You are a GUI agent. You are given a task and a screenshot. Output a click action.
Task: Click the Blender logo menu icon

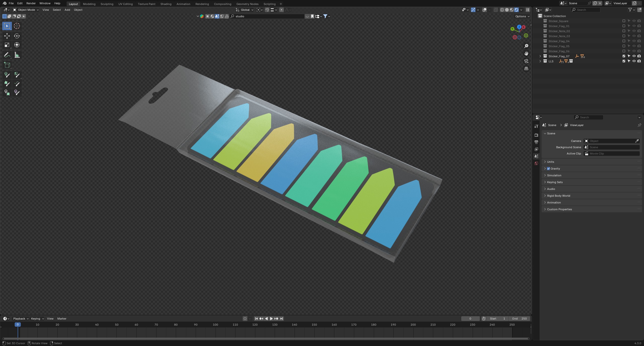pos(5,3)
